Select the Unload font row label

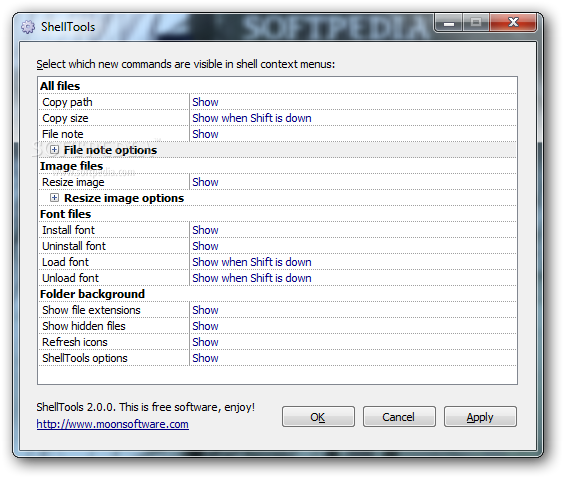tap(70, 278)
